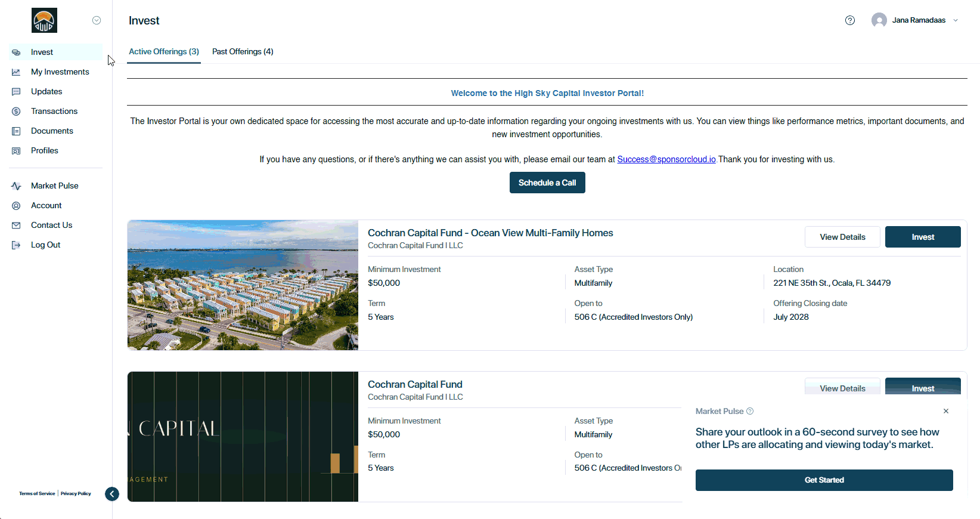Open Privacy Policy link
Viewport: 980px width, 519px height.
(x=76, y=494)
